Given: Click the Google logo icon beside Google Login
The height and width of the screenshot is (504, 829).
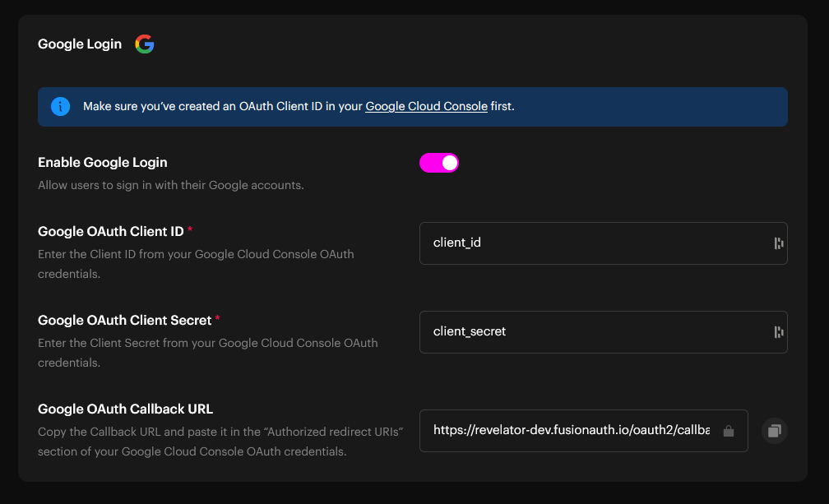Looking at the screenshot, I should 145,44.
